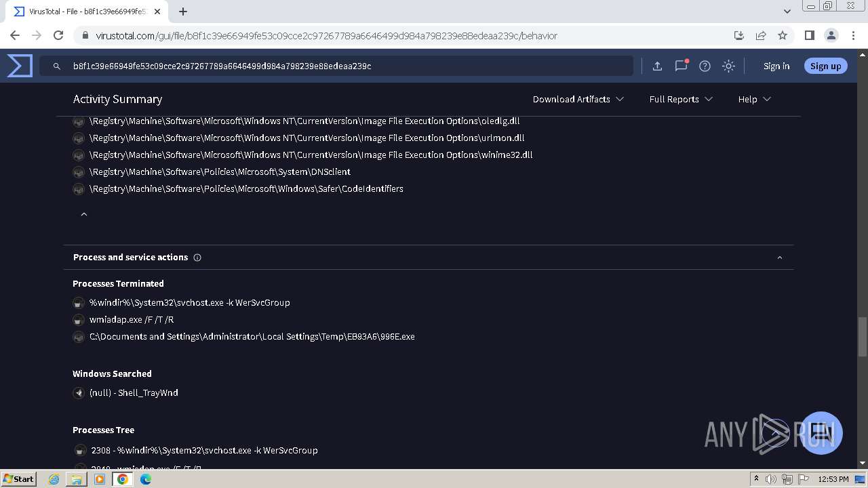Select the urlmon.dll registry key text
868x488 pixels.
click(307, 138)
